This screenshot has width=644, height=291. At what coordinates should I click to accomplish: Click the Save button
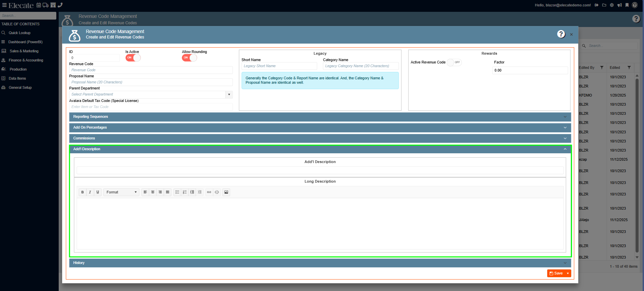(x=556, y=273)
